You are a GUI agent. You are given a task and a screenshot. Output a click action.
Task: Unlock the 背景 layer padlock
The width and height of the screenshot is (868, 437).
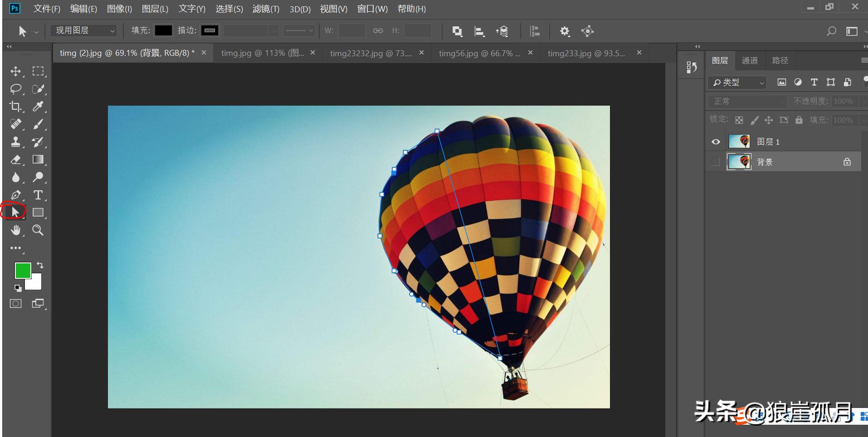tap(846, 161)
